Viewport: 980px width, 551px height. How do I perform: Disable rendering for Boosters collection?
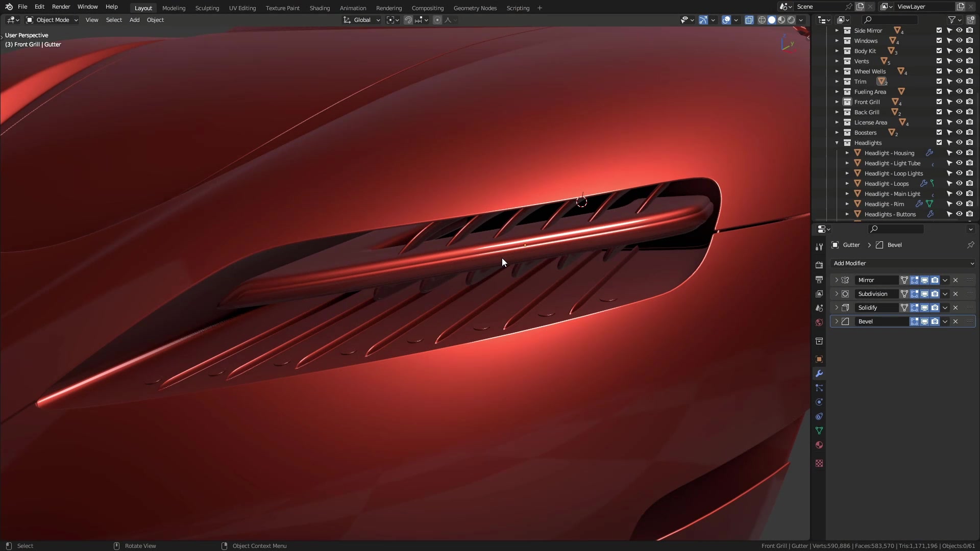[970, 133]
